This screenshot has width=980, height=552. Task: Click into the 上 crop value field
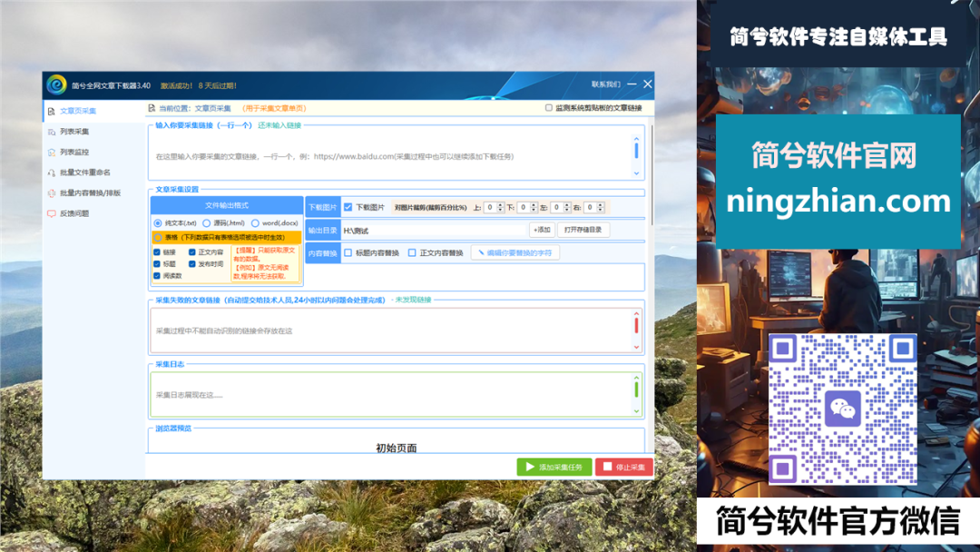tap(490, 208)
